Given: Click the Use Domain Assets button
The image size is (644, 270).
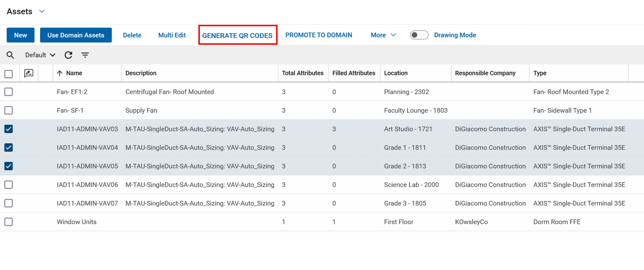Looking at the screenshot, I should pyautogui.click(x=76, y=35).
